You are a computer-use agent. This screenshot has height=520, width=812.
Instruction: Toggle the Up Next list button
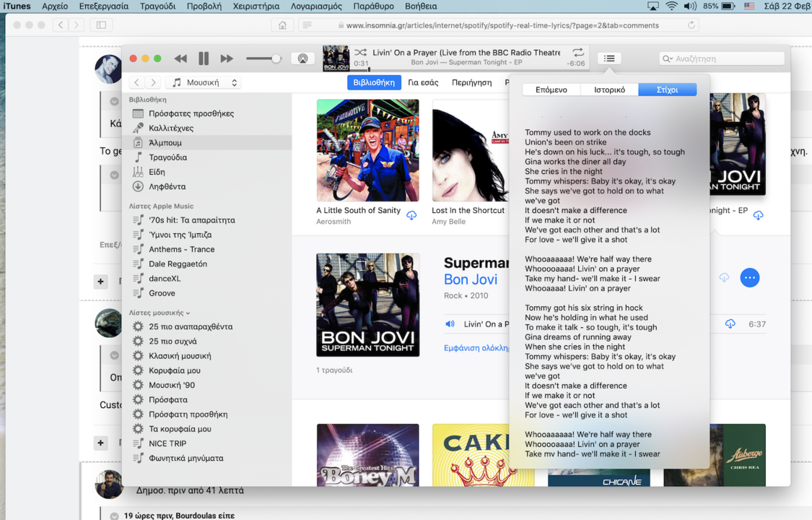609,58
